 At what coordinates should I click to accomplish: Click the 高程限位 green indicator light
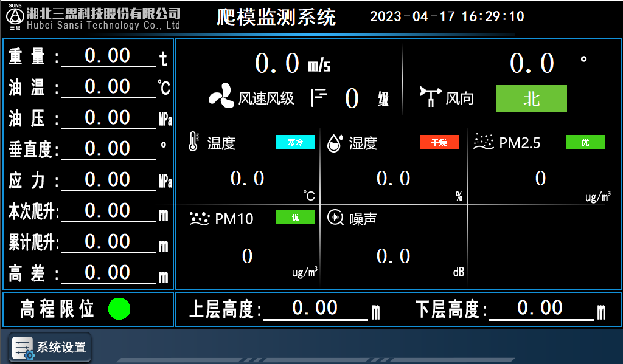[119, 309]
